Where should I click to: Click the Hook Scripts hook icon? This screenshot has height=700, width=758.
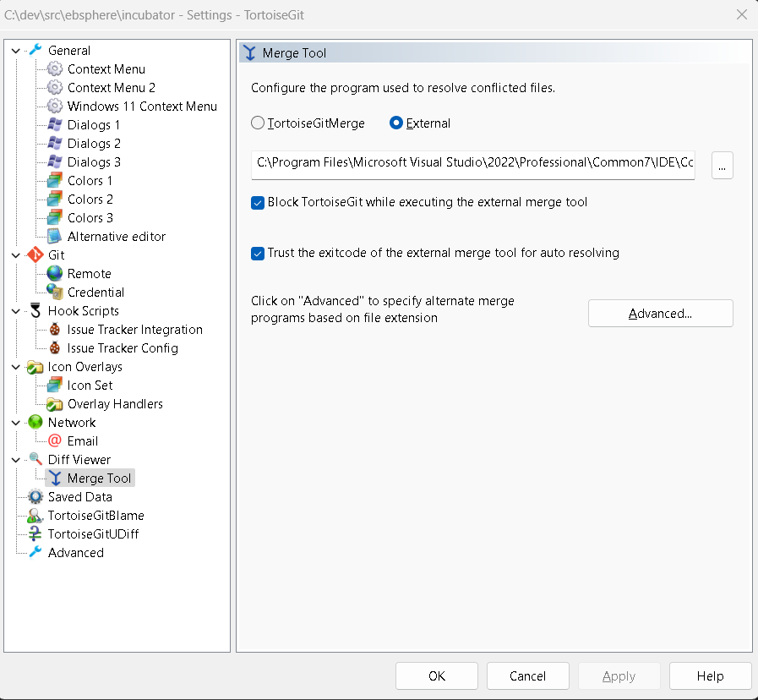tap(35, 310)
